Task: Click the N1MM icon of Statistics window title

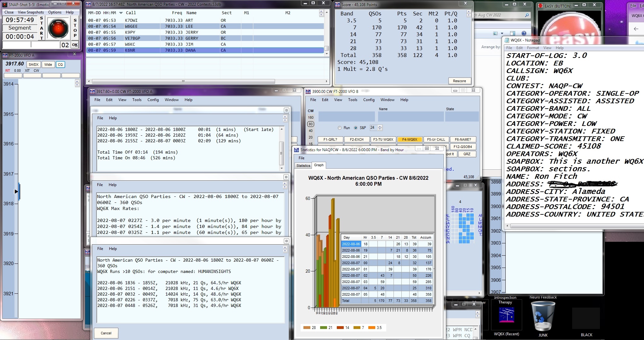Action: 296,150
